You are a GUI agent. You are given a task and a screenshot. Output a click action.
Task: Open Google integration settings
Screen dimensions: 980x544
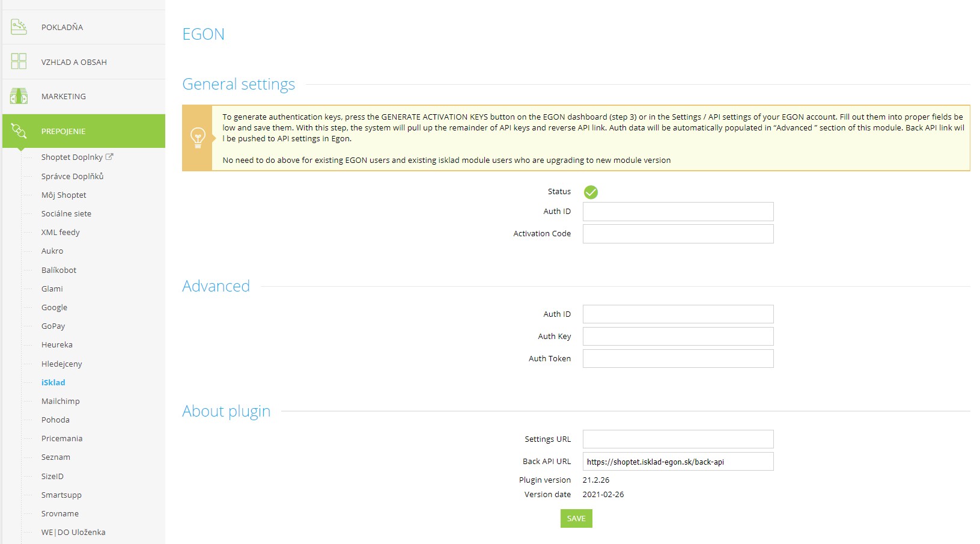coord(54,307)
